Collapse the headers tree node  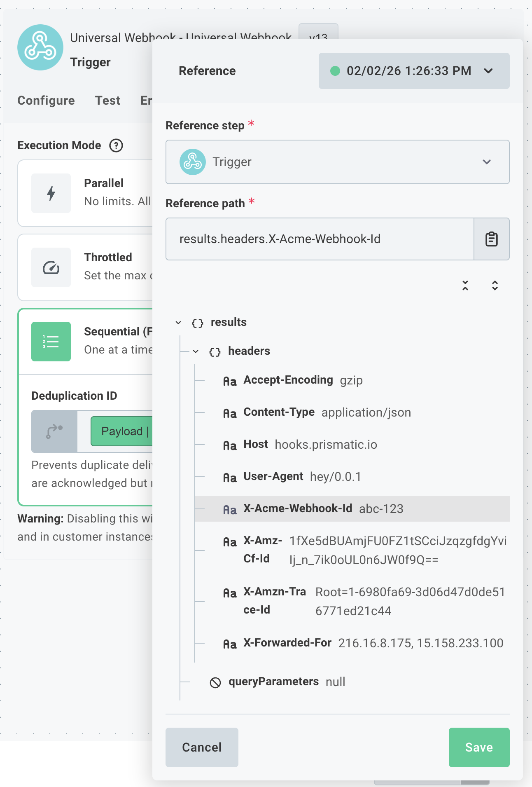(196, 351)
